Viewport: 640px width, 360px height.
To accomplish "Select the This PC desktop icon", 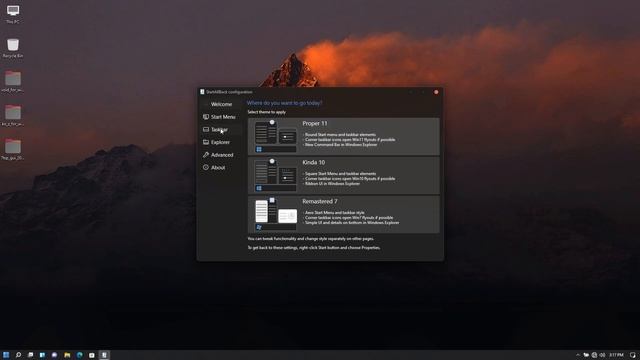I will tap(13, 14).
